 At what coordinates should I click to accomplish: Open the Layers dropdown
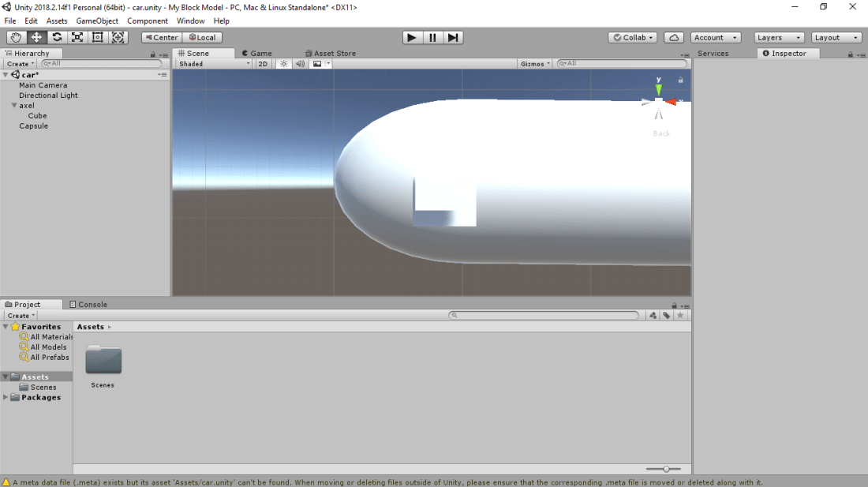pos(779,37)
